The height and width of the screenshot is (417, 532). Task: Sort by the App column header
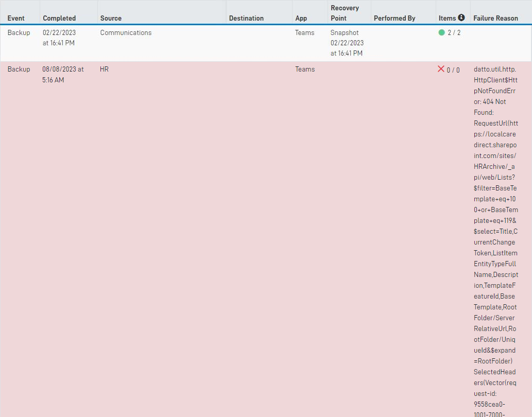[301, 19]
